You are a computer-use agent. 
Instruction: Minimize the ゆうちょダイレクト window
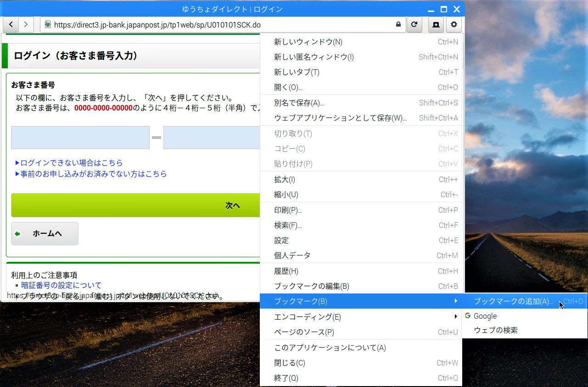(x=431, y=9)
